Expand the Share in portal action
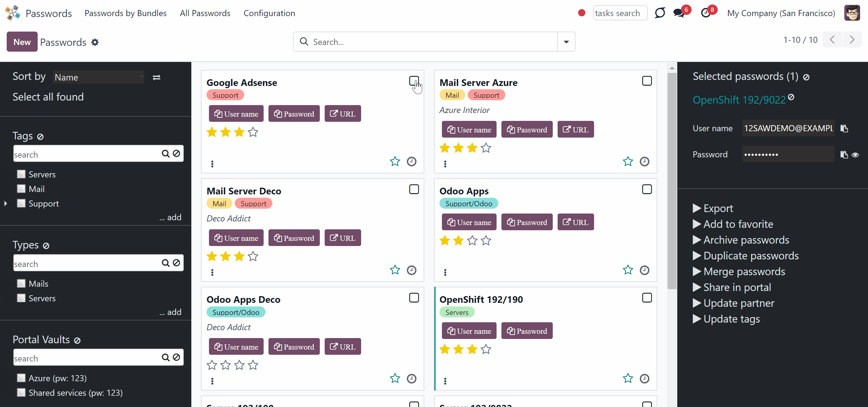Image resolution: width=868 pixels, height=407 pixels. tap(732, 287)
